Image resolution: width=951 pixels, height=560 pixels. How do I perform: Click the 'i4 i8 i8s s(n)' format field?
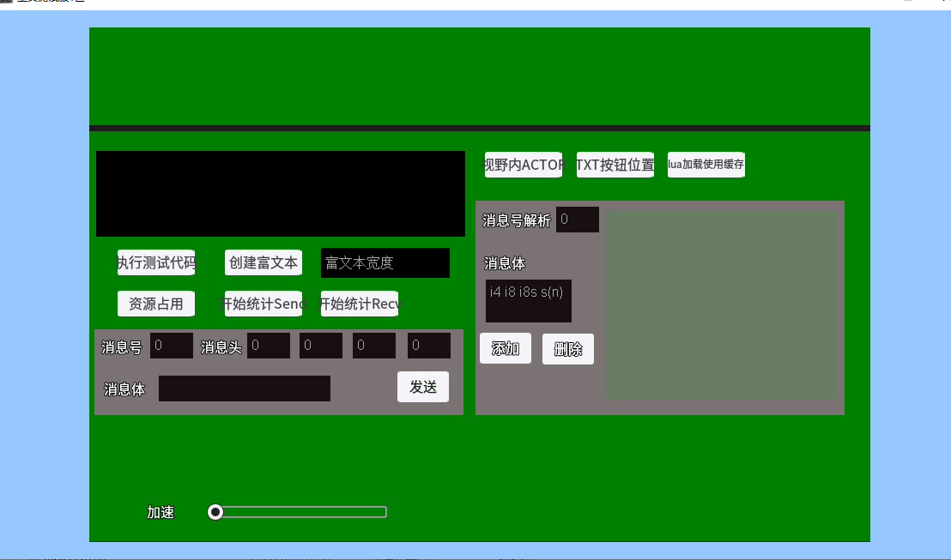click(529, 301)
